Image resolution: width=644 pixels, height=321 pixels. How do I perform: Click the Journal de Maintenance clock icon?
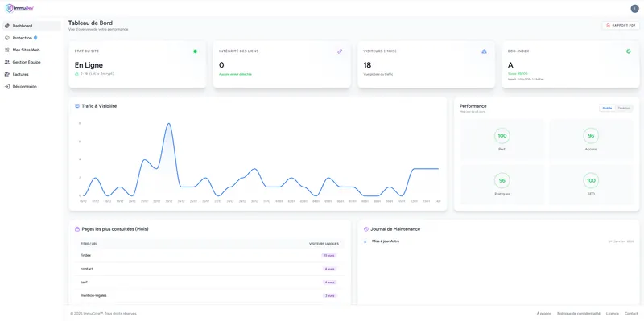366,229
